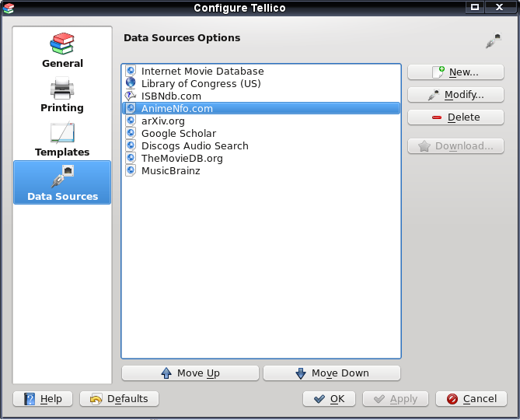
Task: Move the selected source down
Action: pyautogui.click(x=332, y=373)
